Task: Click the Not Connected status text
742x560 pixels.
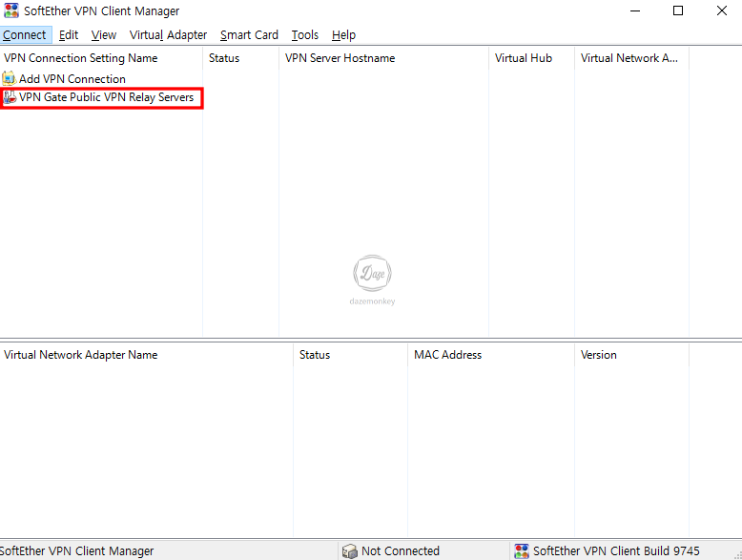Action: click(x=401, y=551)
